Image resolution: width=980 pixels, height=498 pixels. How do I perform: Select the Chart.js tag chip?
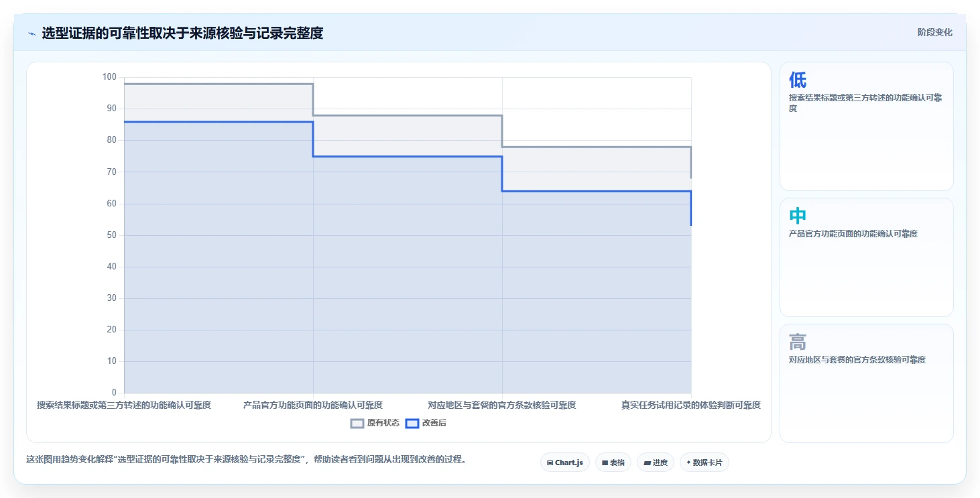coord(564,462)
